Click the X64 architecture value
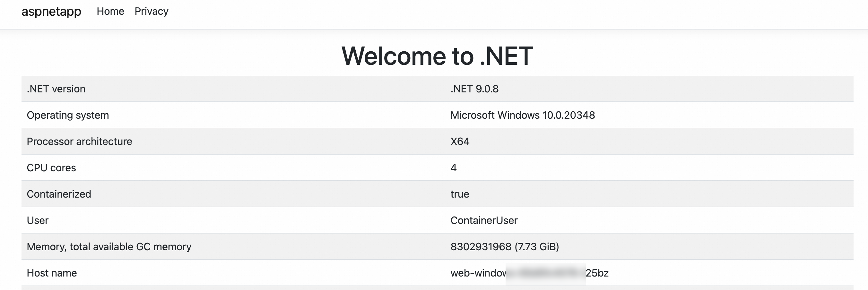The height and width of the screenshot is (290, 868). point(460,141)
